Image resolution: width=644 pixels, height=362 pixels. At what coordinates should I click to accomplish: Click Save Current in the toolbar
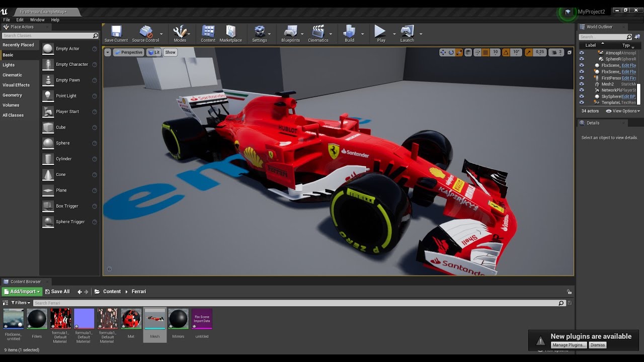coord(116,34)
